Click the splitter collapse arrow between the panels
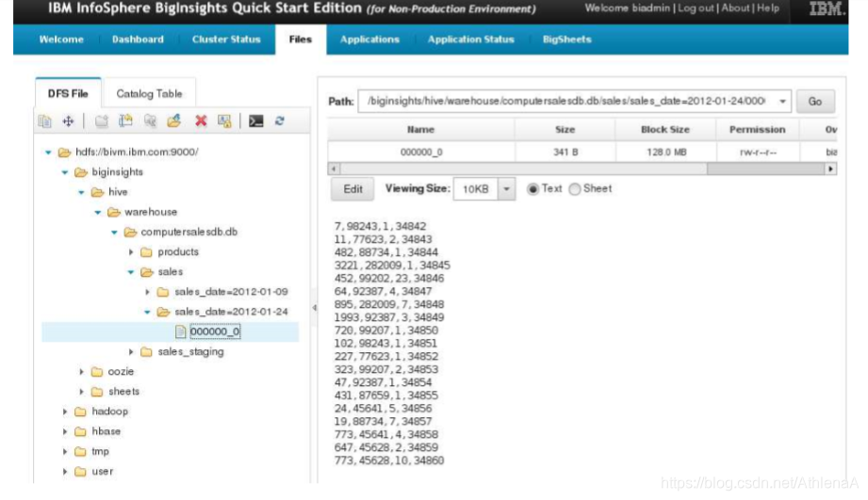Screen dimensions: 868x500 click(315, 308)
